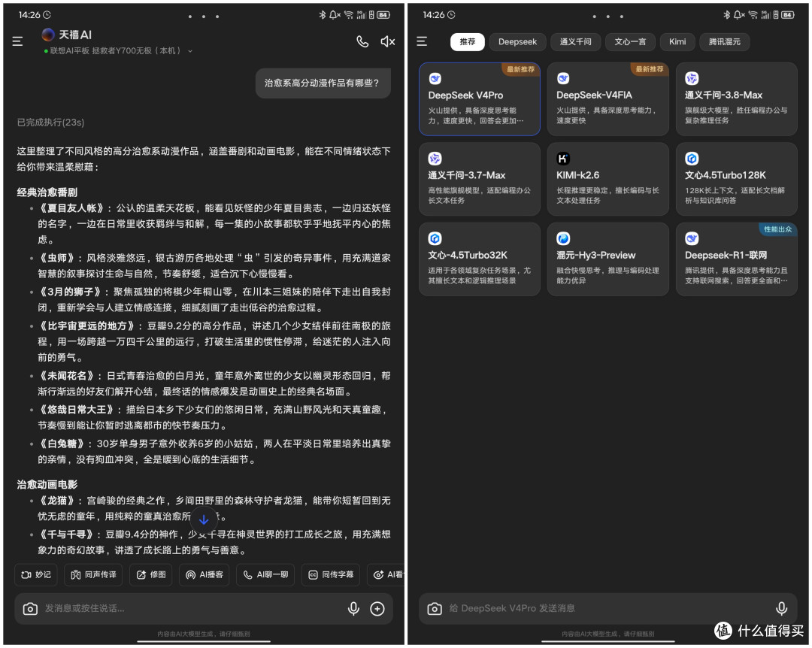812x648 pixels.
Task: Select the 文心-4.5Turbo32K model card
Action: click(480, 259)
